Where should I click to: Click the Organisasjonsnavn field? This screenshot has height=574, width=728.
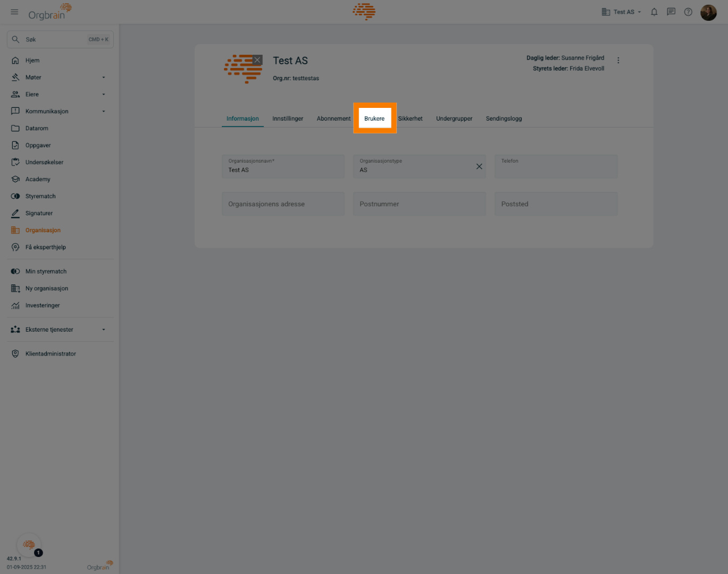tap(283, 166)
